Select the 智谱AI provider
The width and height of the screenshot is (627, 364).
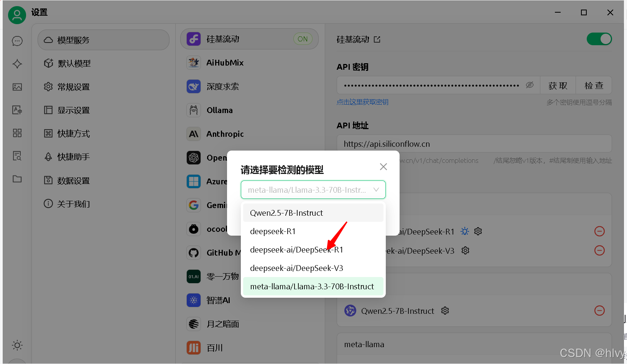[x=249, y=300]
